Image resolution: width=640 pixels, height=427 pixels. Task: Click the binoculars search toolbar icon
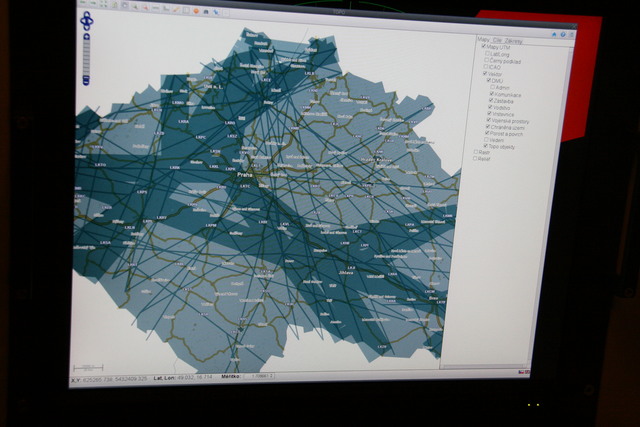pyautogui.click(x=206, y=11)
